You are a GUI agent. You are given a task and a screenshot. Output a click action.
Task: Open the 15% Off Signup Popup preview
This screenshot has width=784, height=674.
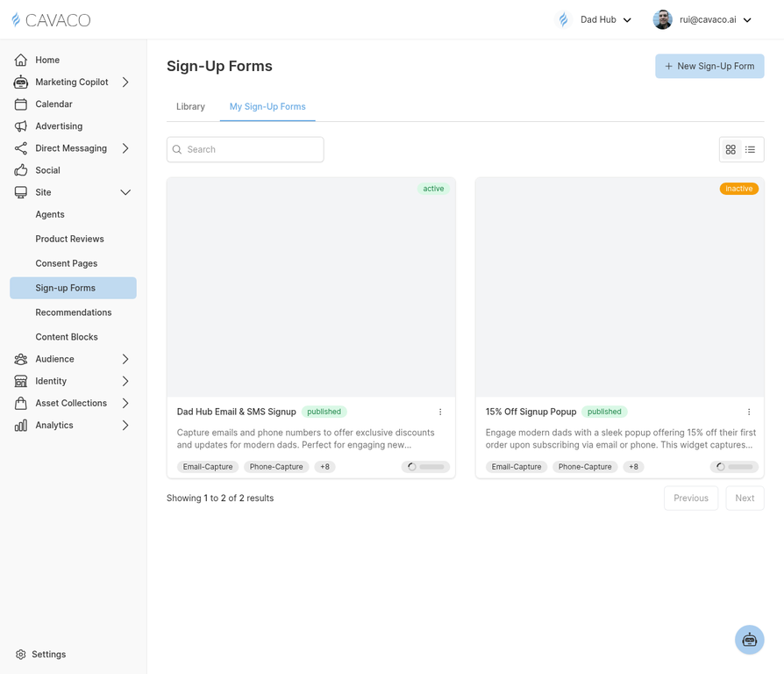coord(619,287)
